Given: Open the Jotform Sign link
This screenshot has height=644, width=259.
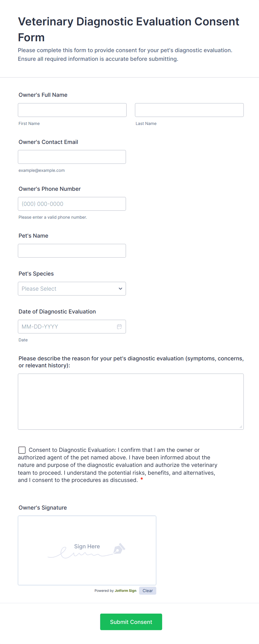Looking at the screenshot, I should coord(125,590).
